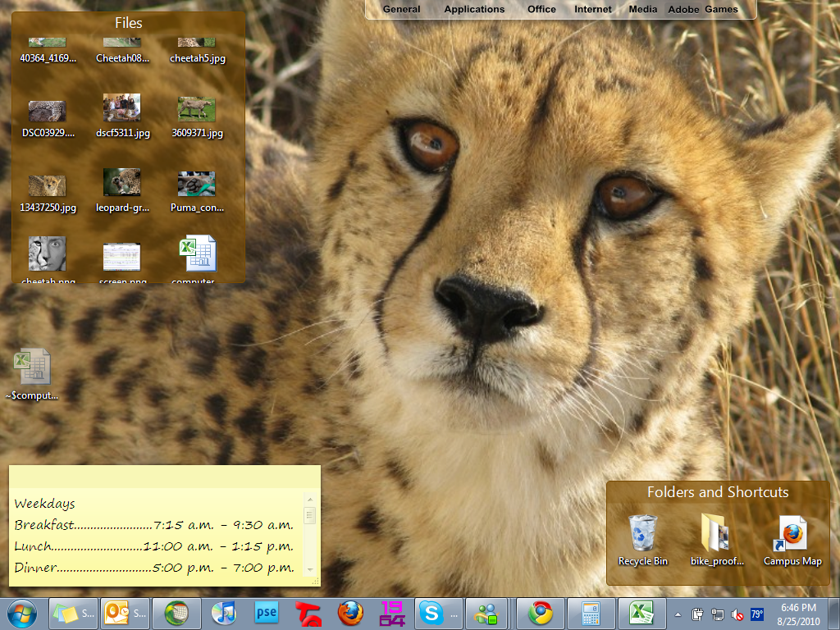Open the bike_proof folder

tap(716, 535)
